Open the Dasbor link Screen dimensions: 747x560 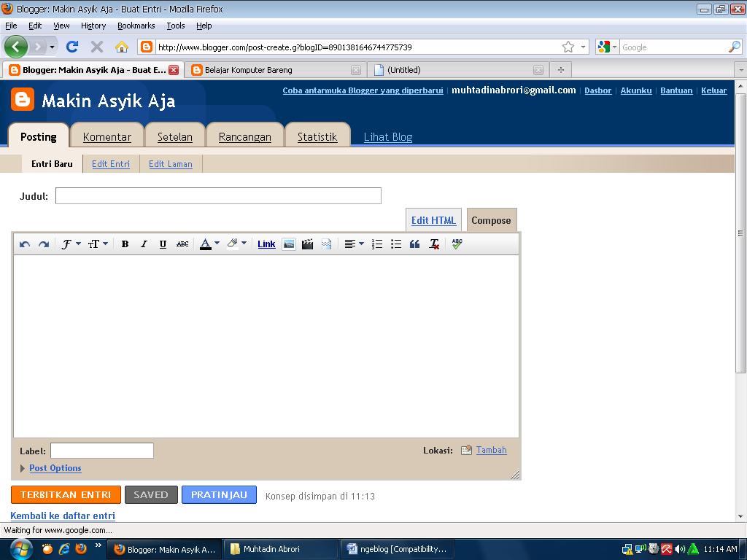[x=598, y=90]
